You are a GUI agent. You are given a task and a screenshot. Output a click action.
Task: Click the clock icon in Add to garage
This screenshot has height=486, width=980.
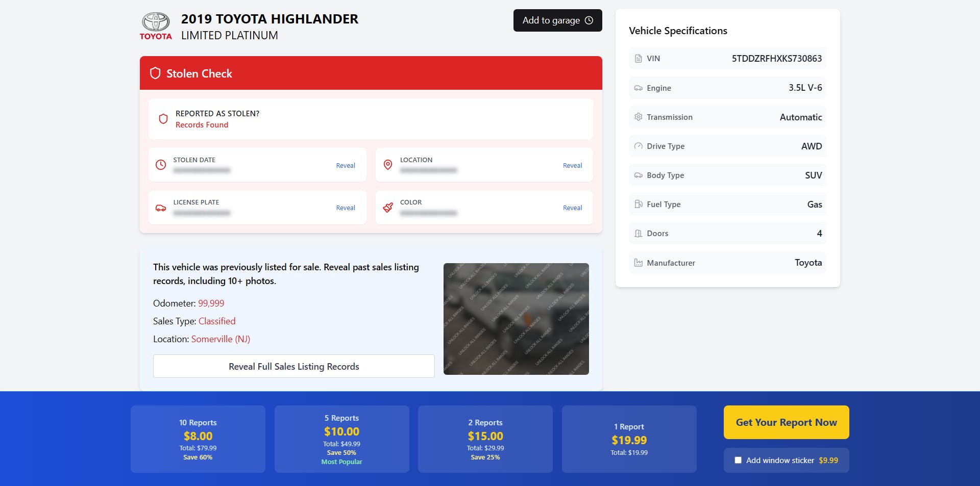click(589, 20)
